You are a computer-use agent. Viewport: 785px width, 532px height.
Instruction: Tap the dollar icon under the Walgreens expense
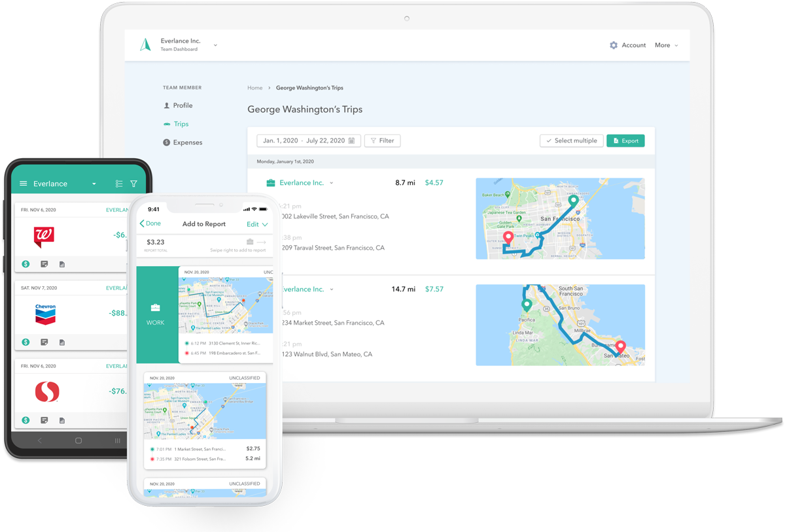[26, 264]
